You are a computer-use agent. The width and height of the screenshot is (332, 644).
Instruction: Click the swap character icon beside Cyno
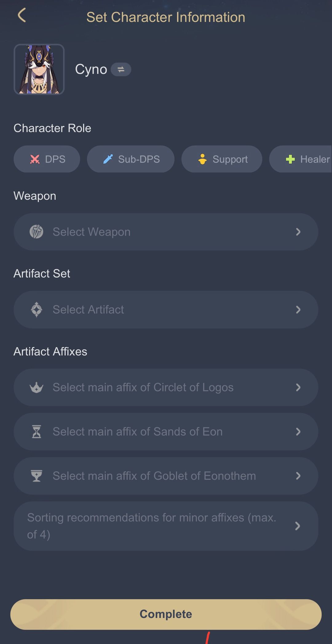pos(121,69)
